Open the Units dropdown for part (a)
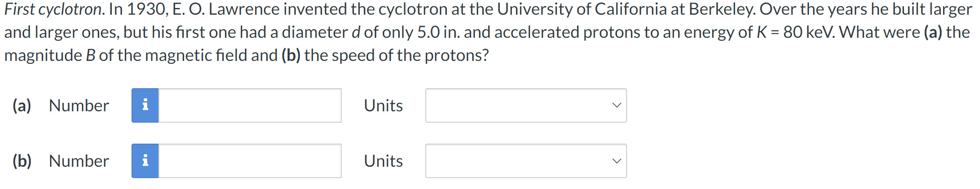 click(x=526, y=105)
